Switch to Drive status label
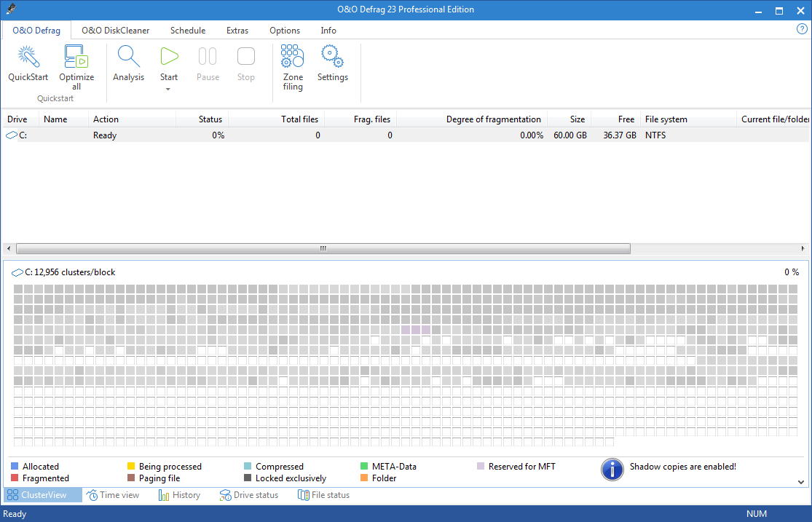Image resolution: width=812 pixels, height=522 pixels. [x=256, y=495]
